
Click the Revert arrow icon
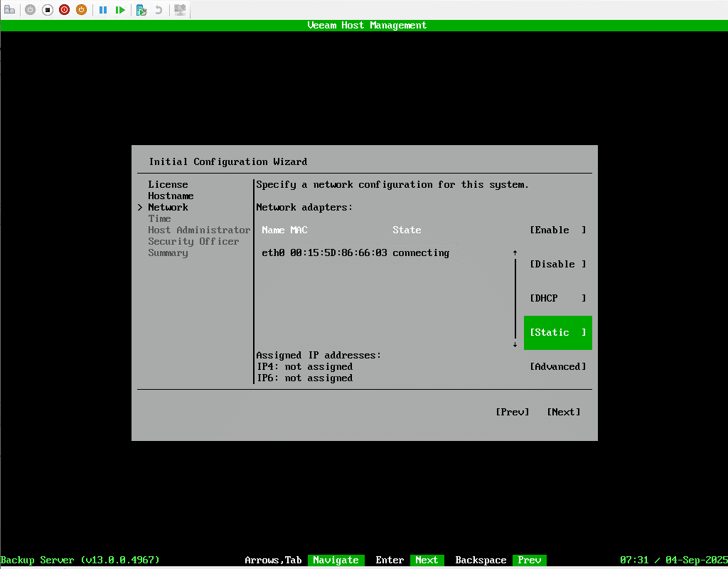pos(159,10)
